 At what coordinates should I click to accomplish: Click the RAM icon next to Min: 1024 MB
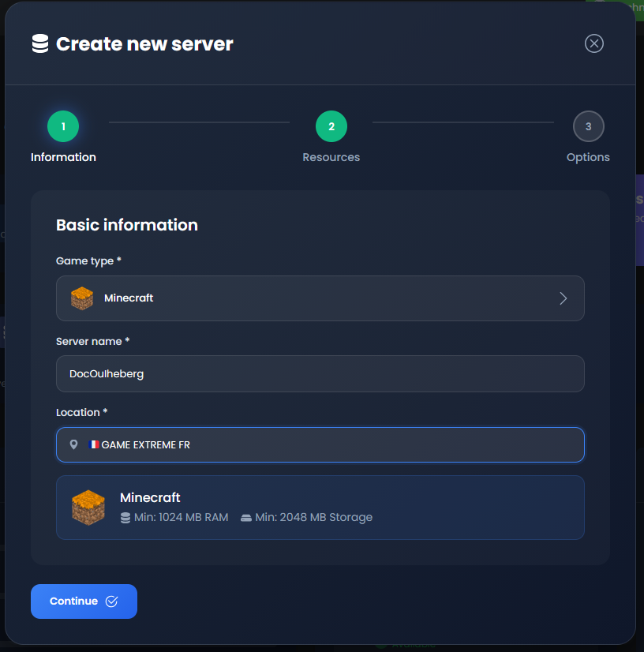(125, 518)
